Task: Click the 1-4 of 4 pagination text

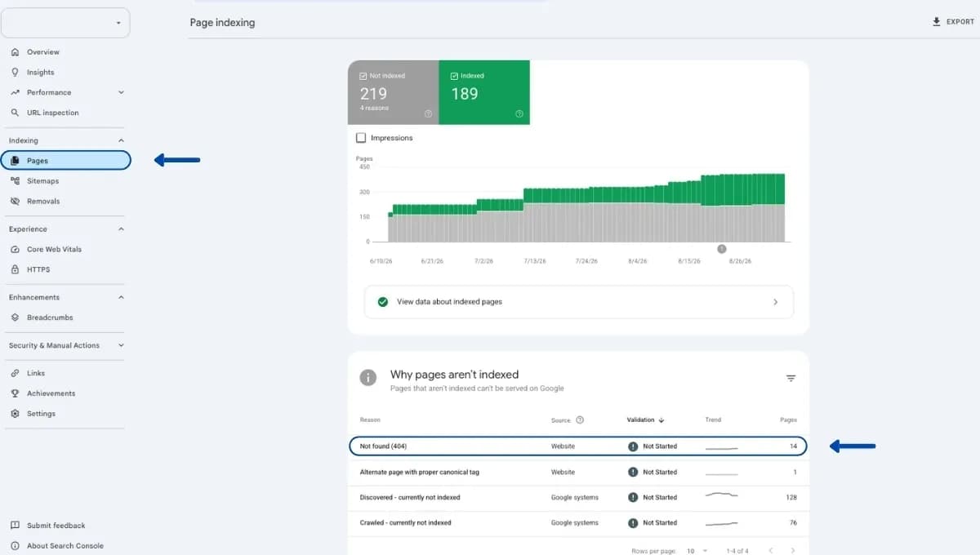Action: pyautogui.click(x=737, y=551)
